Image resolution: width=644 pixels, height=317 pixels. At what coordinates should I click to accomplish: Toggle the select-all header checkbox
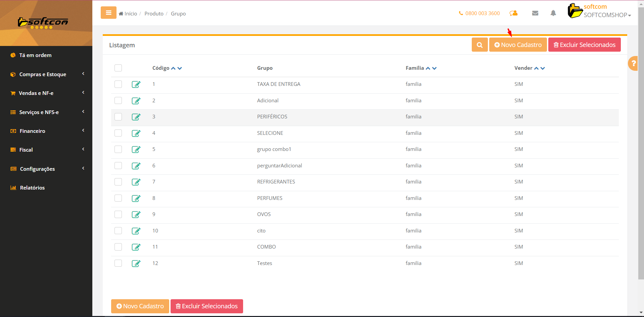coord(118,68)
